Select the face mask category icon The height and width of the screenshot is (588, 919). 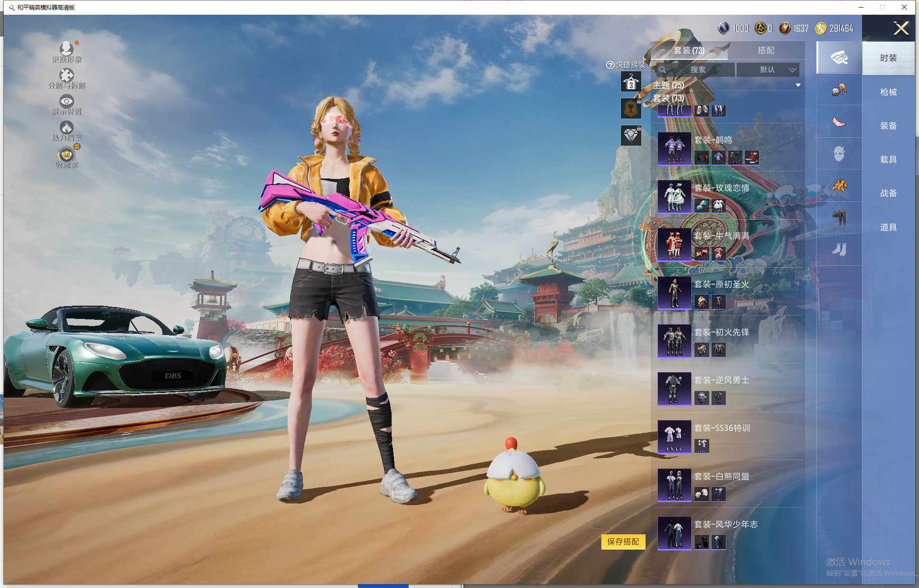(839, 154)
